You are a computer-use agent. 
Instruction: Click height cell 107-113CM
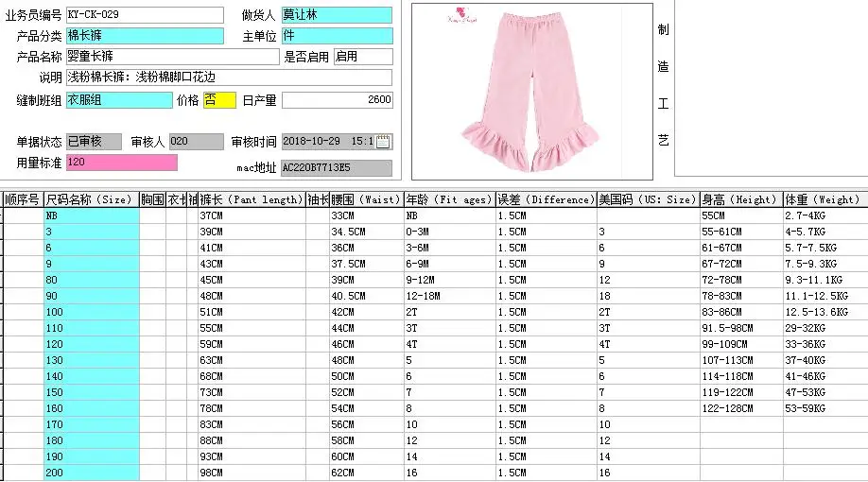741,360
